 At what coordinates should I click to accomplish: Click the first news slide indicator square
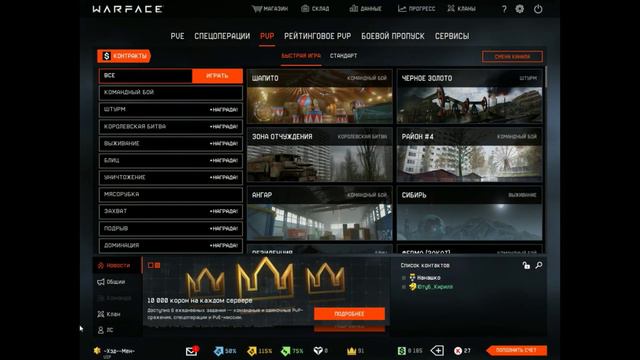coord(151,266)
